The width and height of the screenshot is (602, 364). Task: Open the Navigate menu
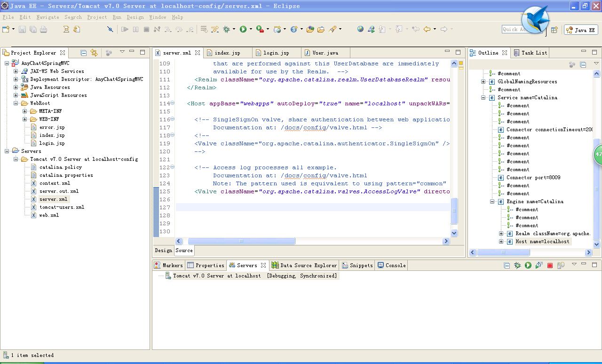48,17
